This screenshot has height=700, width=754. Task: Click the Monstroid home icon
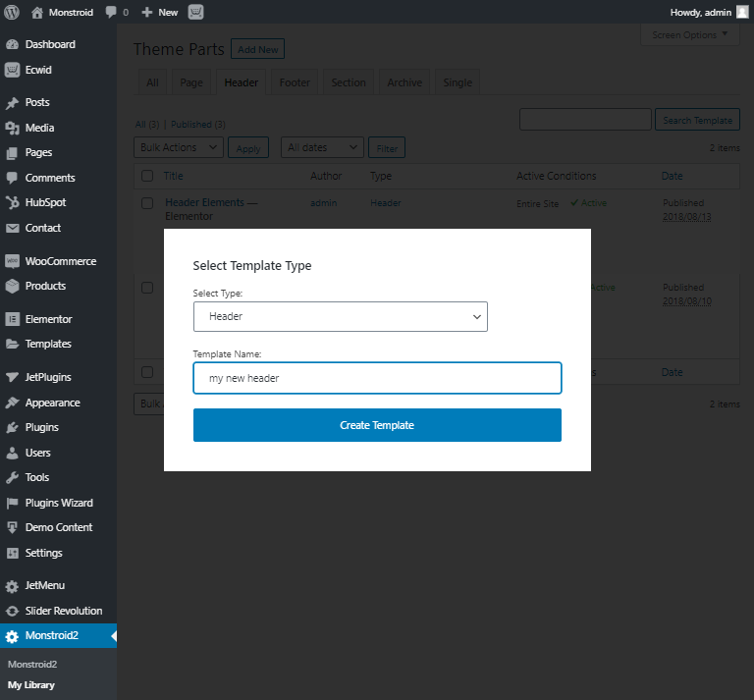[x=37, y=13]
